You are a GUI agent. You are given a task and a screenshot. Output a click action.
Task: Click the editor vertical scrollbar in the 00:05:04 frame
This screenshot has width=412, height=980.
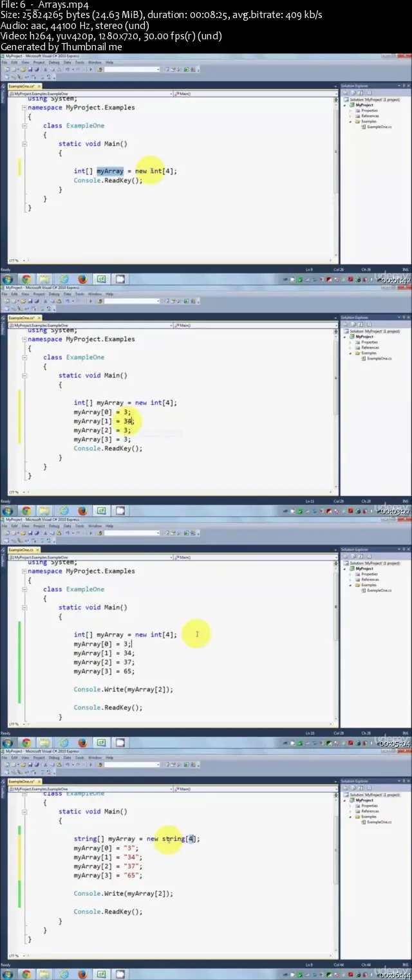tap(337, 642)
